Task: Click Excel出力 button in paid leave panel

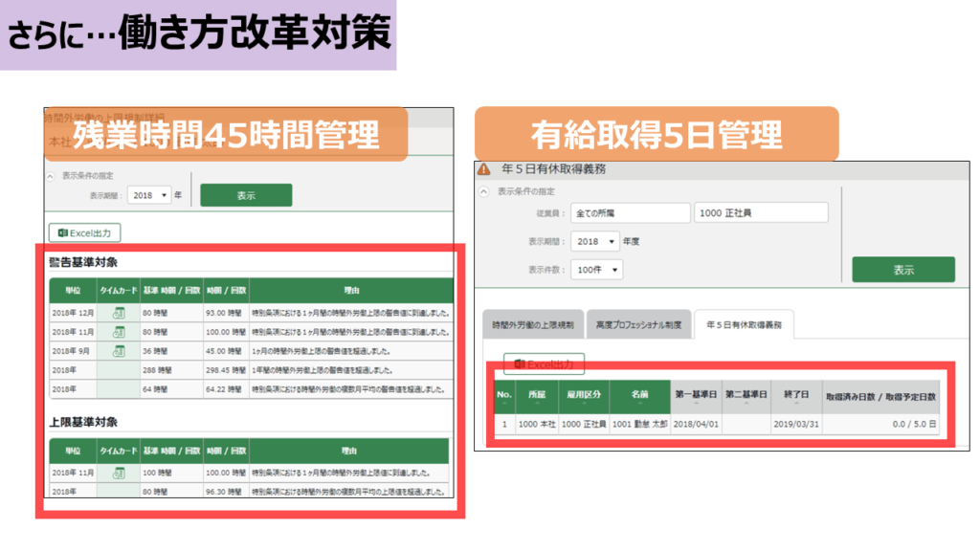Action: pyautogui.click(x=545, y=364)
